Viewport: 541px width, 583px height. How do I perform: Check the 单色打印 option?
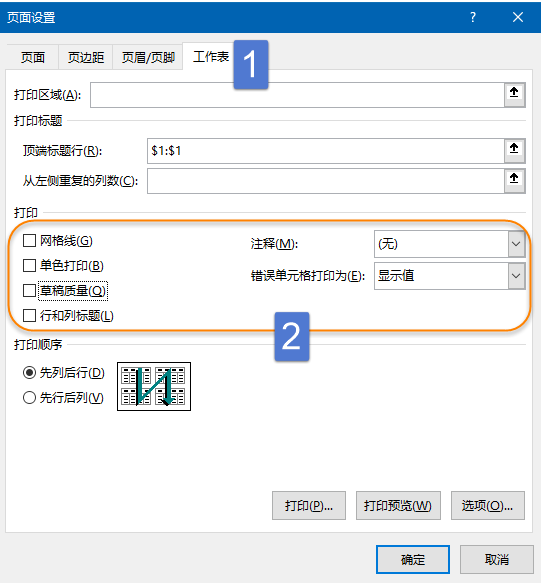[x=29, y=266]
